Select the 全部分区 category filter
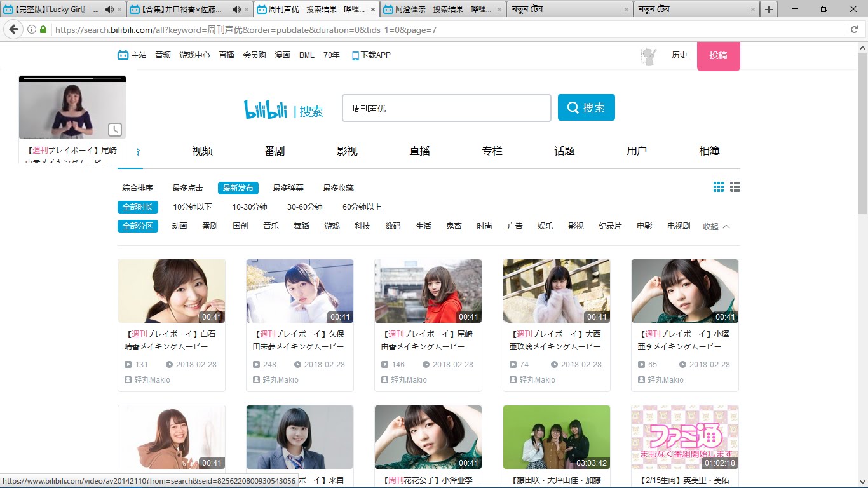 pyautogui.click(x=137, y=226)
